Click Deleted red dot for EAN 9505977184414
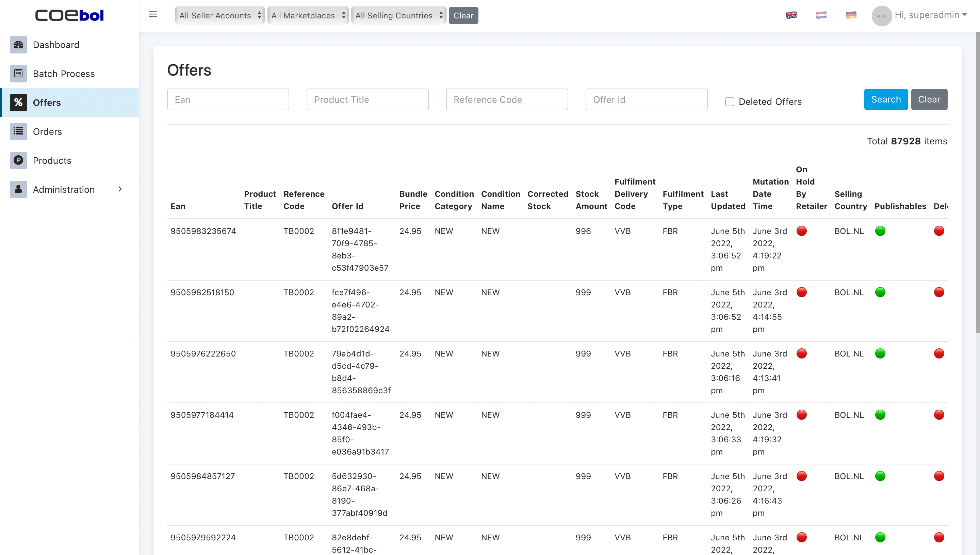This screenshot has width=980, height=555. tap(939, 415)
